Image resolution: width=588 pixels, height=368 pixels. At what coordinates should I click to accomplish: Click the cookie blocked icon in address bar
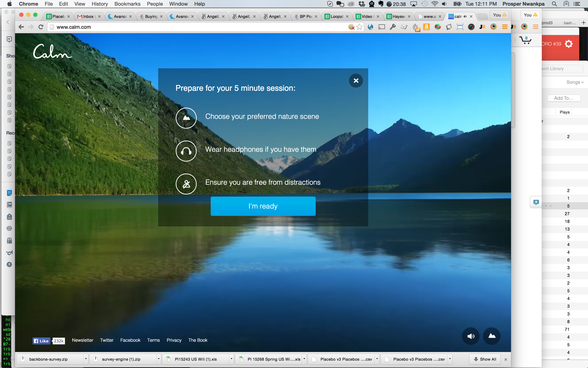pyautogui.click(x=351, y=27)
